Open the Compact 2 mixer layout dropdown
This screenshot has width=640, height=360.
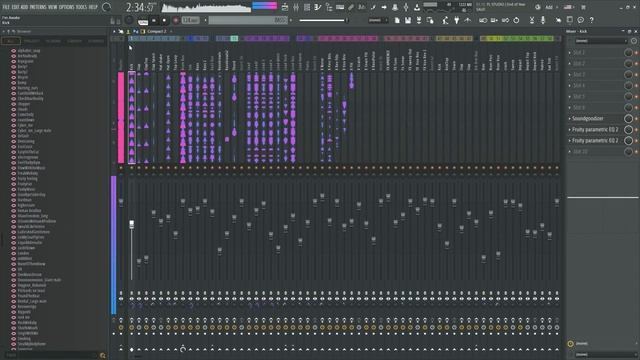[157, 31]
